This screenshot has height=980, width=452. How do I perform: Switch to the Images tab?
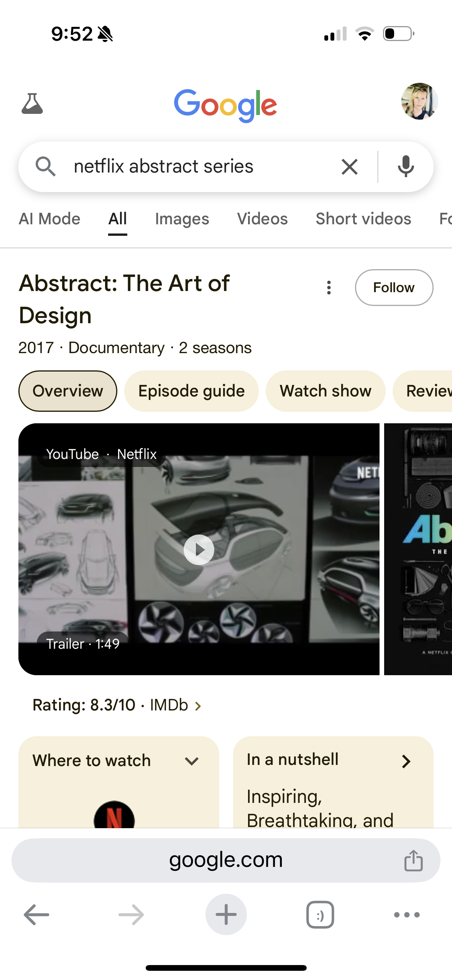point(182,219)
